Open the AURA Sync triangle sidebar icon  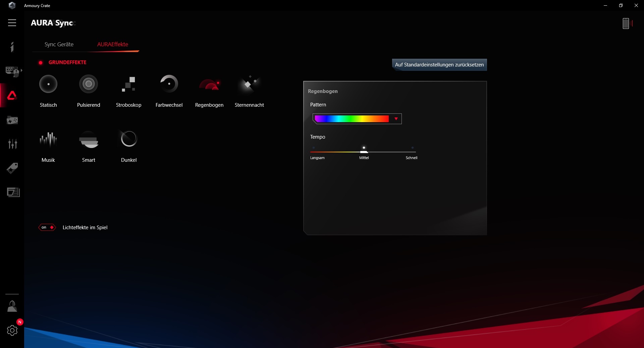(x=12, y=96)
